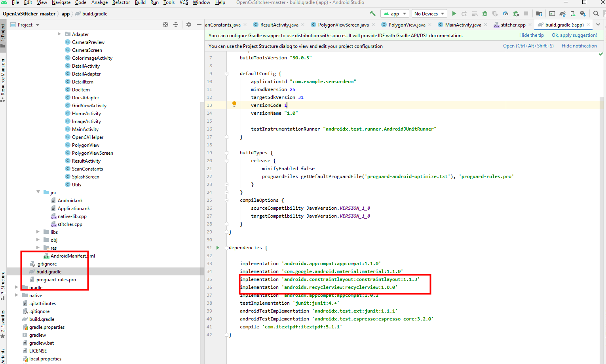606x364 pixels.
Task: Open the AVD Manager icon
Action: (573, 14)
